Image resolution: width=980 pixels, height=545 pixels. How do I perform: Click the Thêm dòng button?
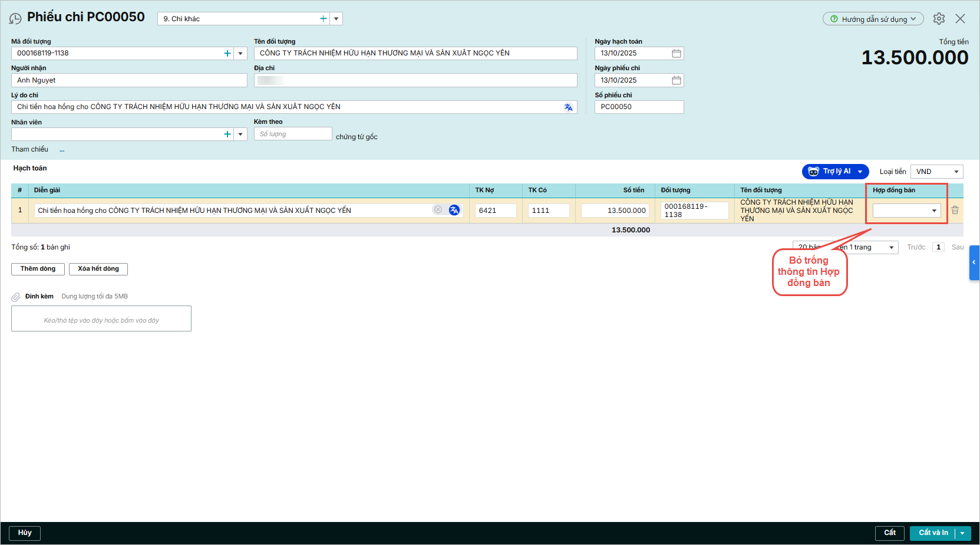[38, 269]
